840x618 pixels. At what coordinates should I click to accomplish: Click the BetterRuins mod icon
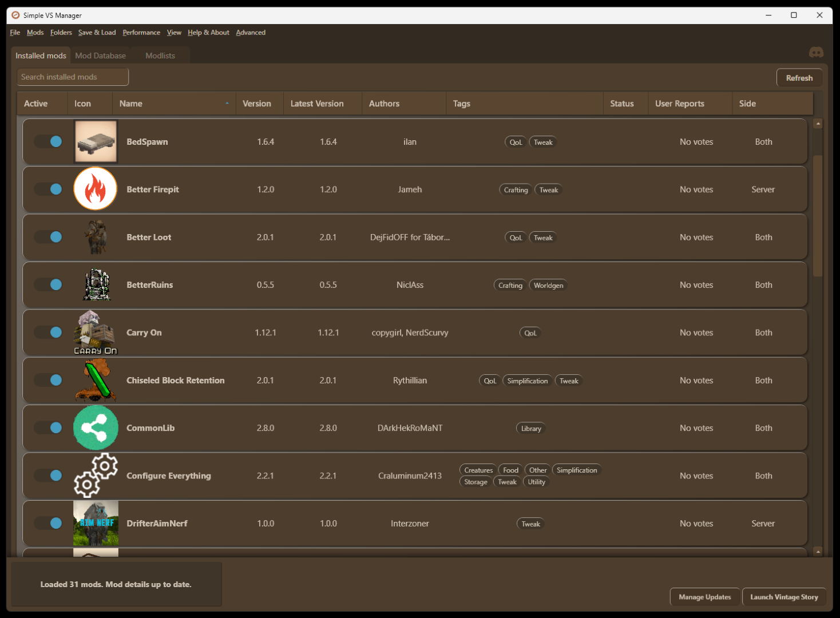(96, 284)
